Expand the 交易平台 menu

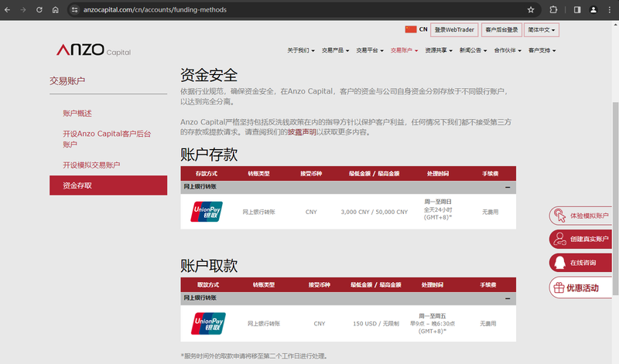tap(370, 50)
